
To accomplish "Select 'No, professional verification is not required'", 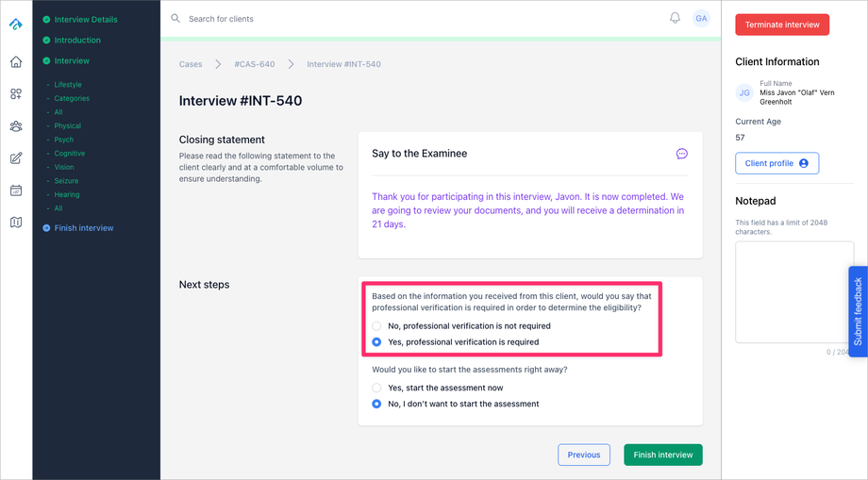I will pyautogui.click(x=376, y=326).
